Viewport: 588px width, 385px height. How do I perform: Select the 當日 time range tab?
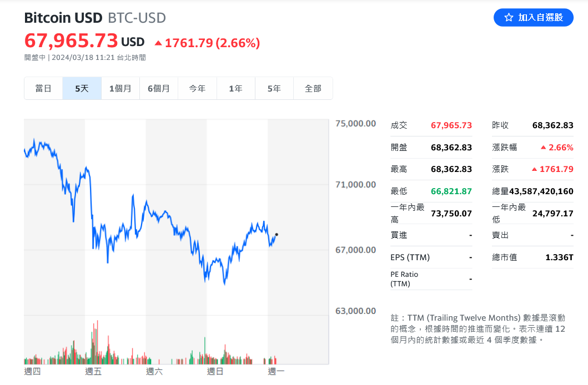point(43,88)
